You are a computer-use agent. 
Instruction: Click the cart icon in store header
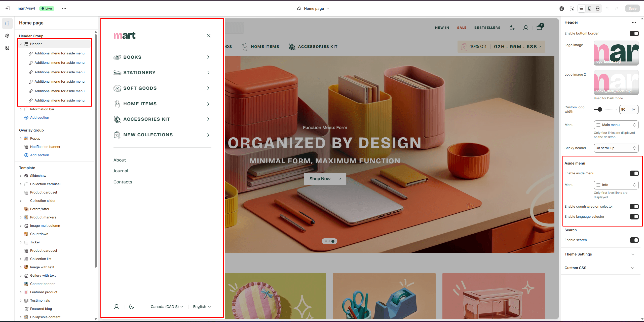539,27
